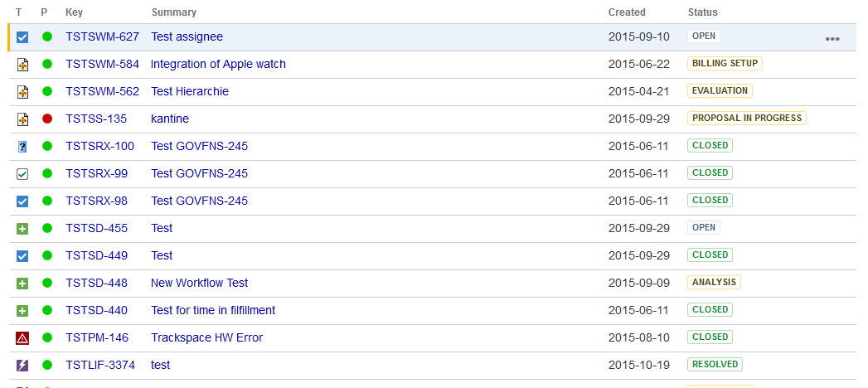The width and height of the screenshot is (868, 388).
Task: Click the PROPOSAL IN PROGRESS status badge
Action: [746, 118]
